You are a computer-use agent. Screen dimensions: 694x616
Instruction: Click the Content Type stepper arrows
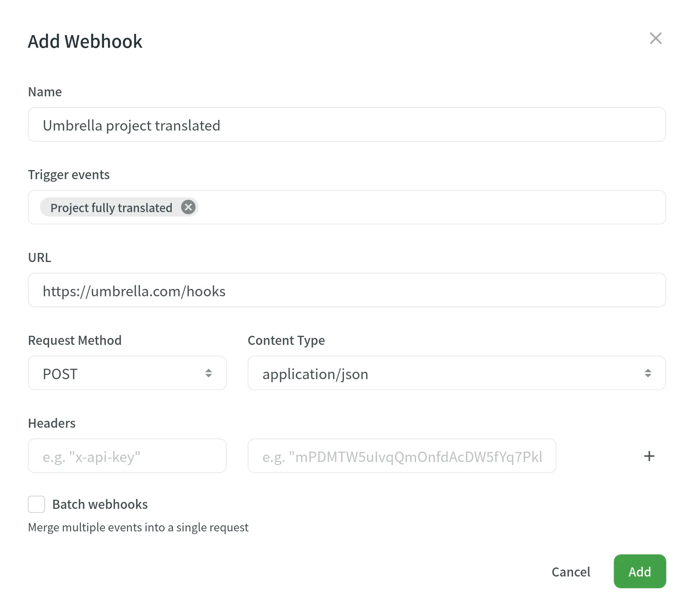(648, 373)
